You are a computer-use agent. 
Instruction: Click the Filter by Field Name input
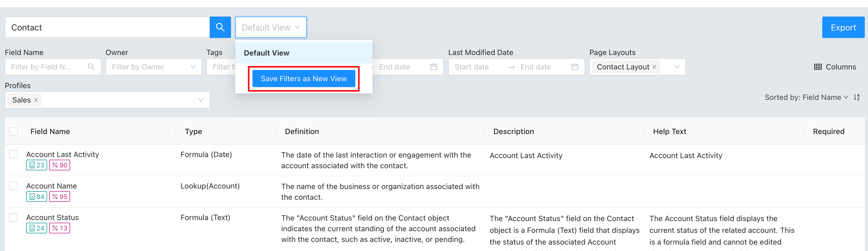click(x=53, y=66)
